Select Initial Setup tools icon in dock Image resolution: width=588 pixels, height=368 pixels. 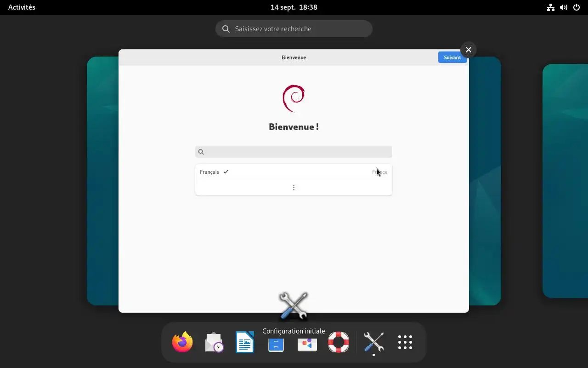point(373,342)
